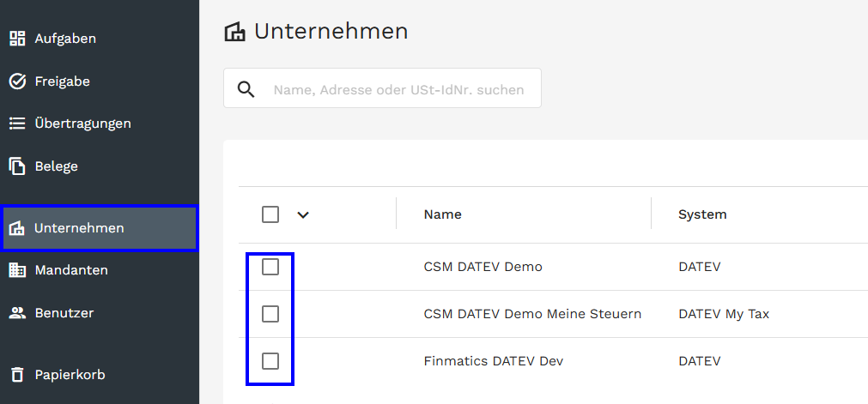
Task: Toggle the select-all header checkbox
Action: [x=270, y=214]
